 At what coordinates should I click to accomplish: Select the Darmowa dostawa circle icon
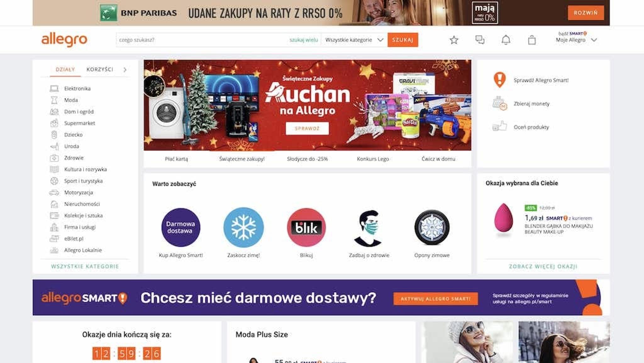pyautogui.click(x=181, y=227)
